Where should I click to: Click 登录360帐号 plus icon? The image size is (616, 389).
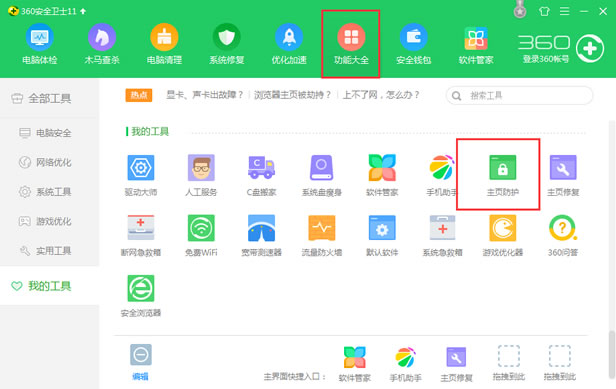(590, 49)
